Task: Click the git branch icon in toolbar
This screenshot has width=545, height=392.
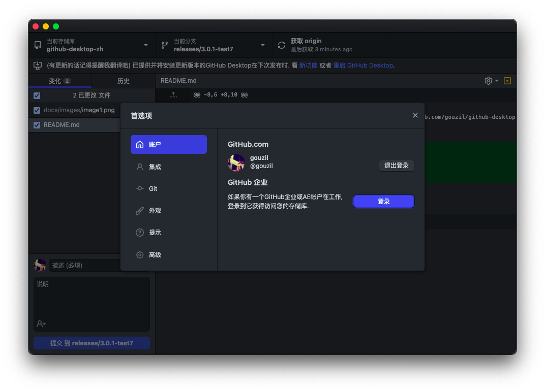Action: [164, 45]
